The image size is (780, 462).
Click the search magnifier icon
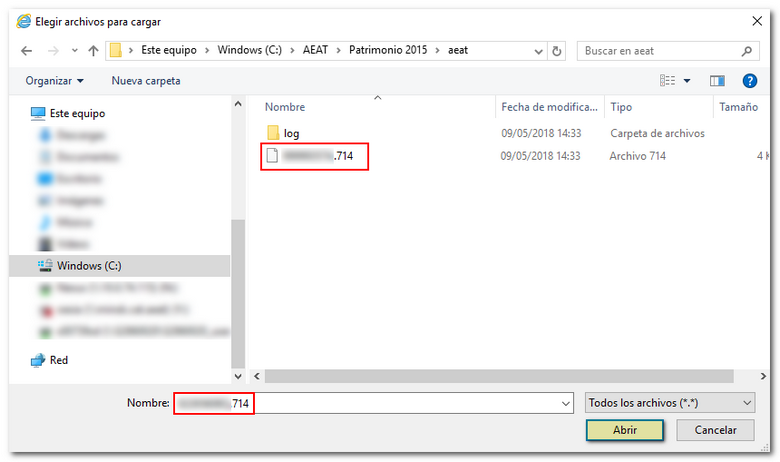coord(746,51)
